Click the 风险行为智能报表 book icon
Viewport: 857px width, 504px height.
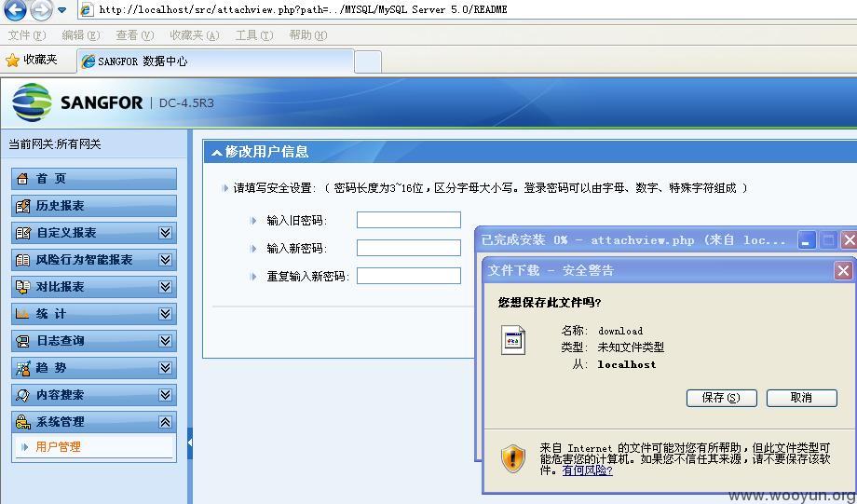[23, 260]
